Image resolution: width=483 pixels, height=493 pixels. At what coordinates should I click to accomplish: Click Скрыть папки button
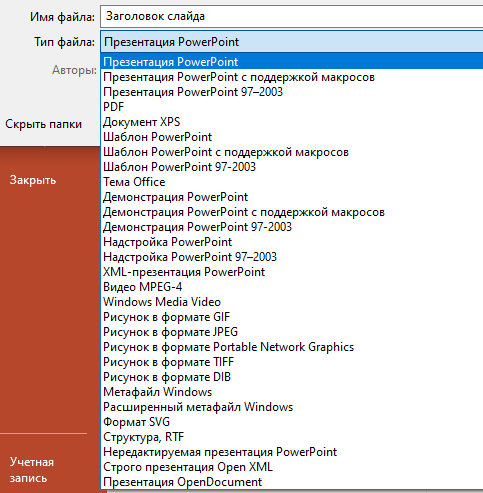43,124
